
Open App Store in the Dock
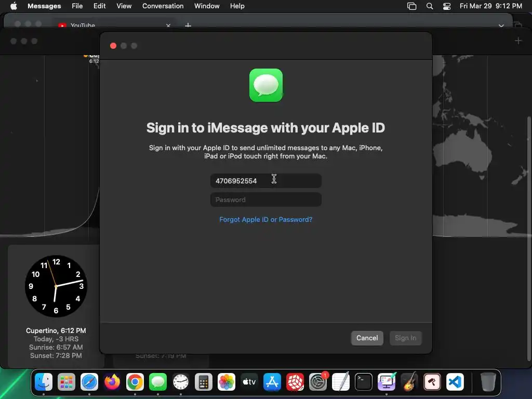[x=272, y=382]
